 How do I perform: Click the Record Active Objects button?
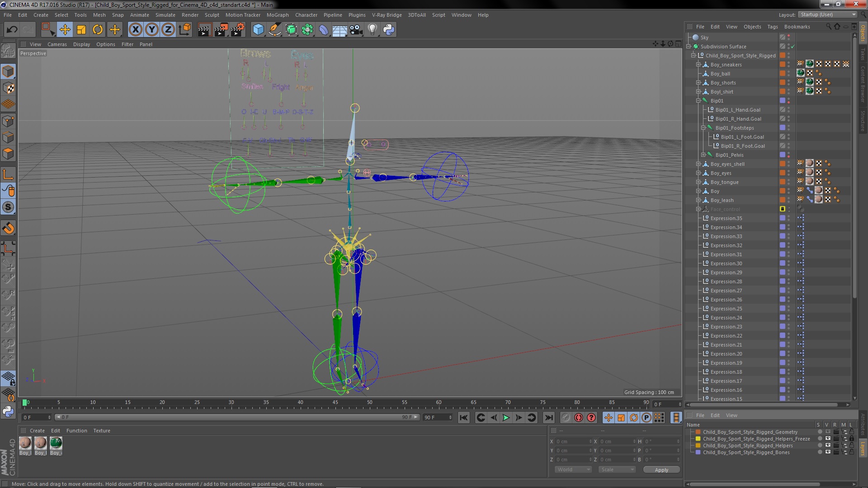(x=566, y=418)
